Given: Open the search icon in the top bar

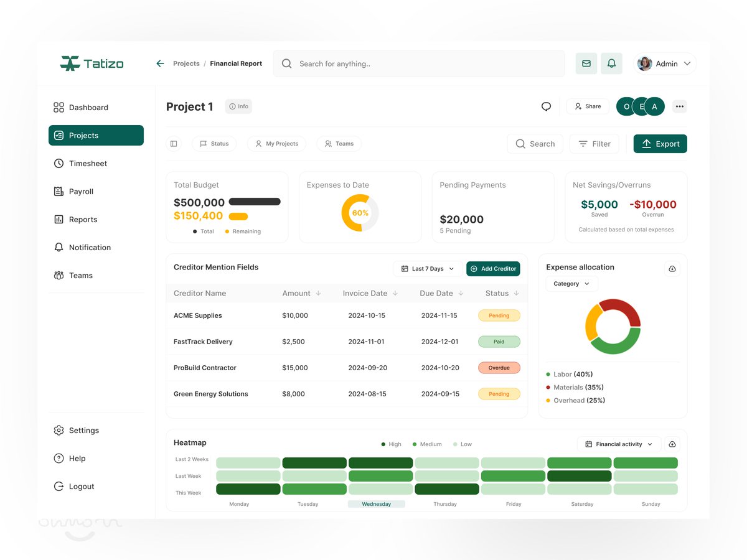Looking at the screenshot, I should [286, 63].
